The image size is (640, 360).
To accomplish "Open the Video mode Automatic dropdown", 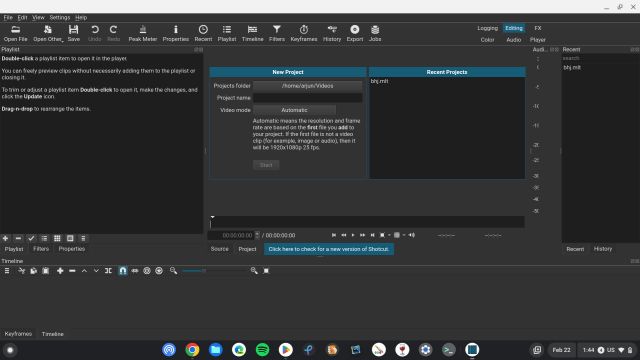I will tap(294, 110).
